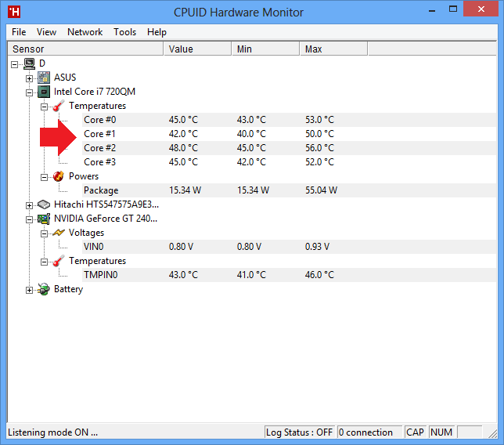Click the Min column header
Screen dimensions: 504x445
click(265, 49)
